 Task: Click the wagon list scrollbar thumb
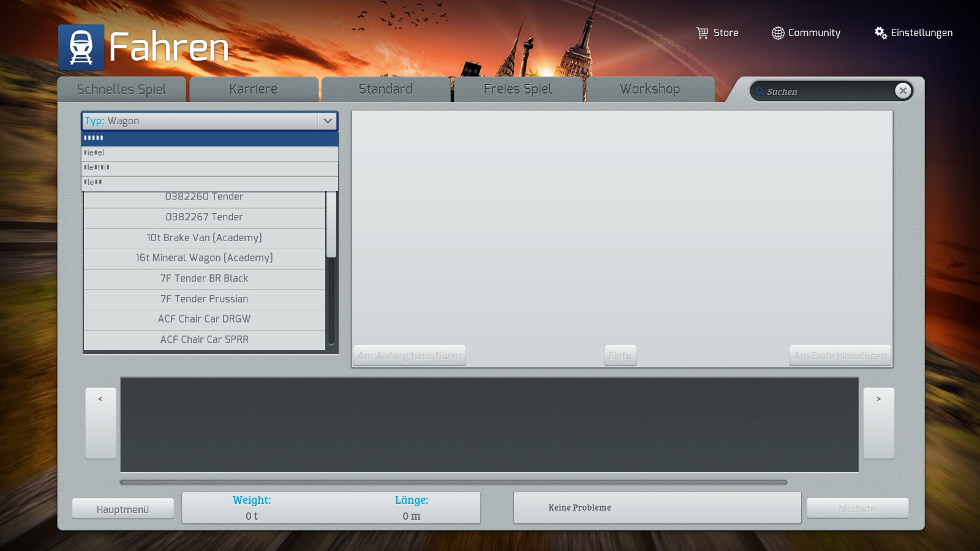coord(331,225)
